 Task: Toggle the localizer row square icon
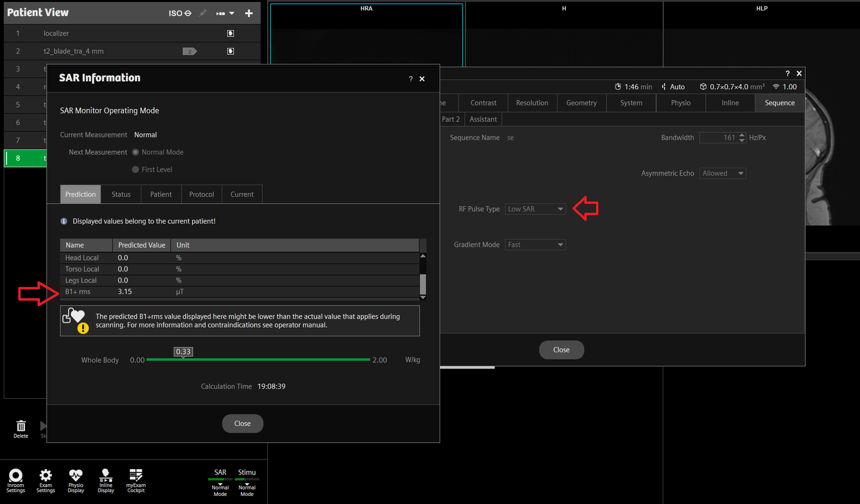(231, 33)
